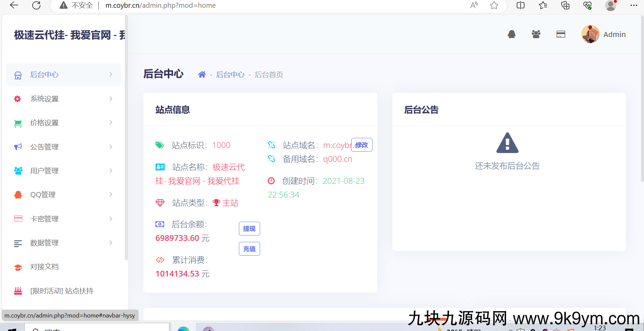
Task: Click the 提现 withdraw button
Action: pos(249,228)
